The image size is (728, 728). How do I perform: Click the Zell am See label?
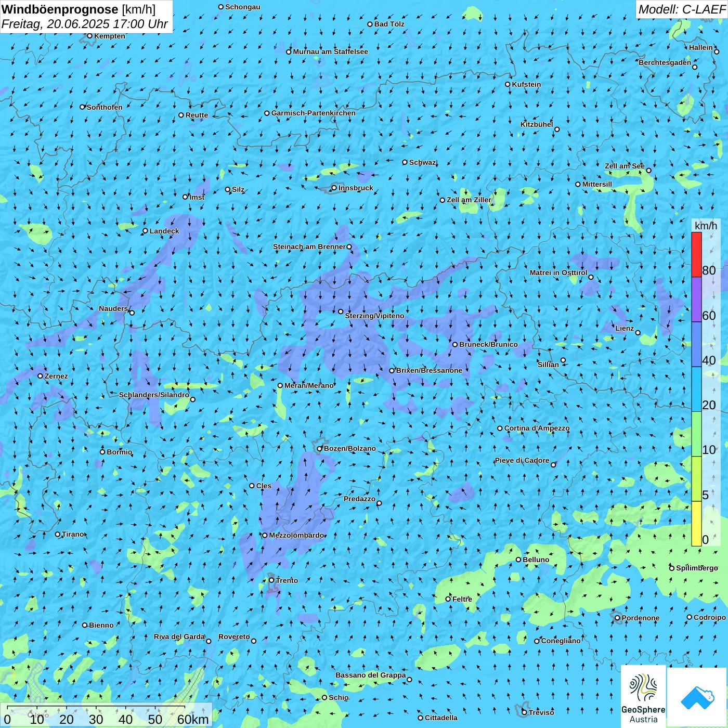625,166
